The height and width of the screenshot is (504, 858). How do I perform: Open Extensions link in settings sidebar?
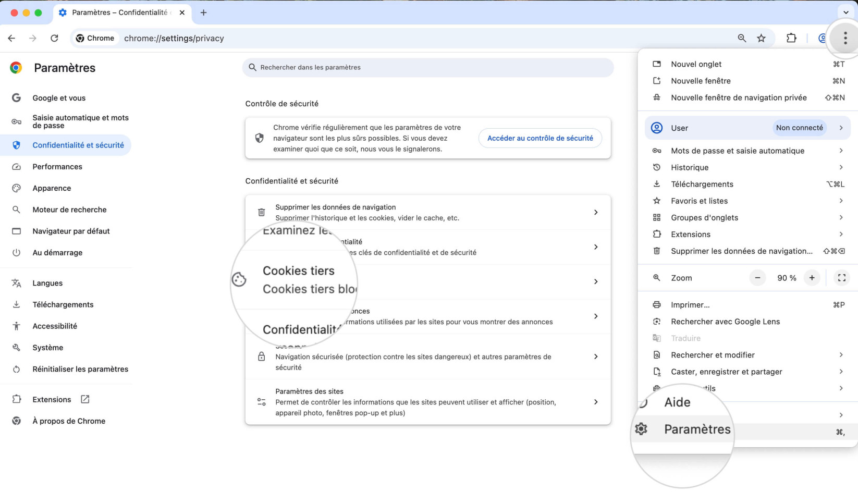pos(66,399)
